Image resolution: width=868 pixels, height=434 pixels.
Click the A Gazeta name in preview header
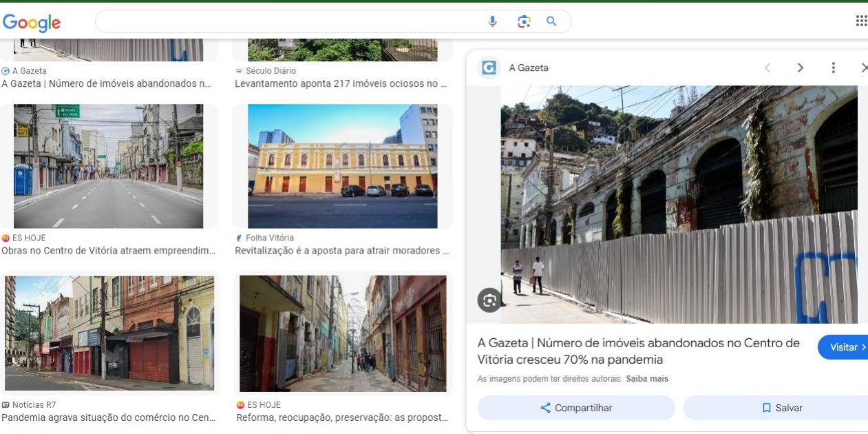tap(529, 68)
